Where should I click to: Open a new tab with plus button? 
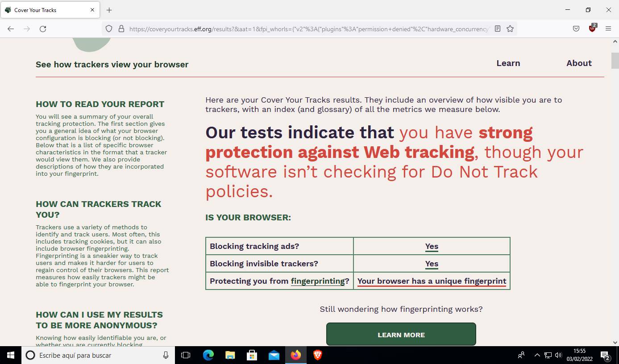pyautogui.click(x=109, y=10)
